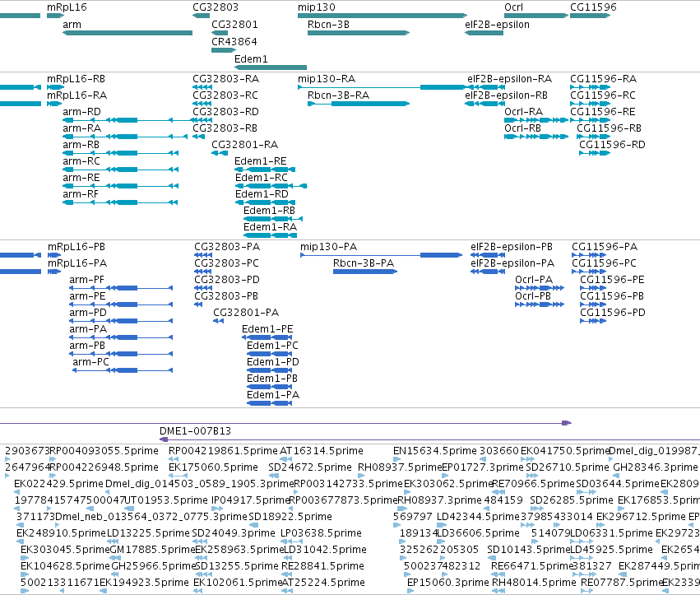700x595 pixels.
Task: Select the Ocrl-RB transcript
Action: point(536,137)
